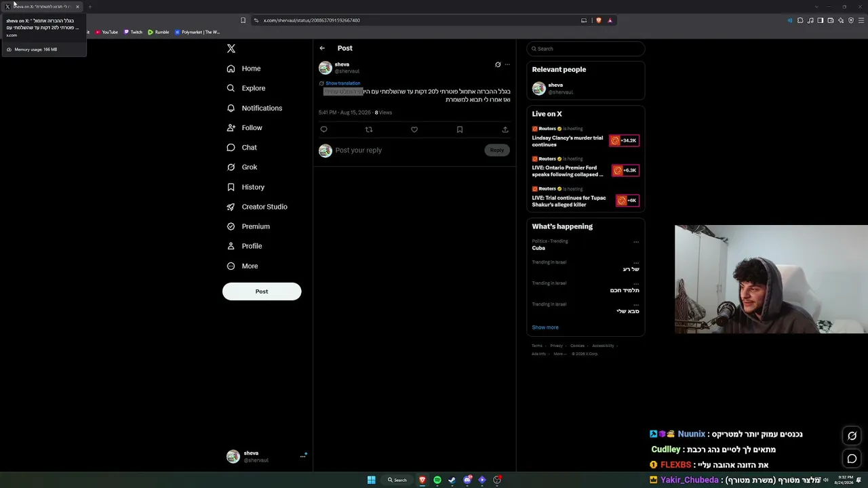This screenshot has width=868, height=488.
Task: Click the Show translation link
Action: click(342, 83)
